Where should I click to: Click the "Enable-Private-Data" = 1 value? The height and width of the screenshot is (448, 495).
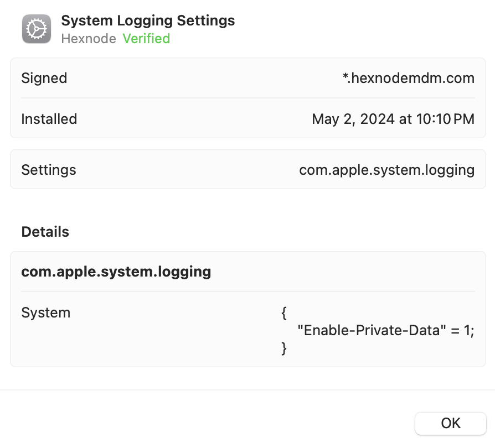(x=386, y=330)
